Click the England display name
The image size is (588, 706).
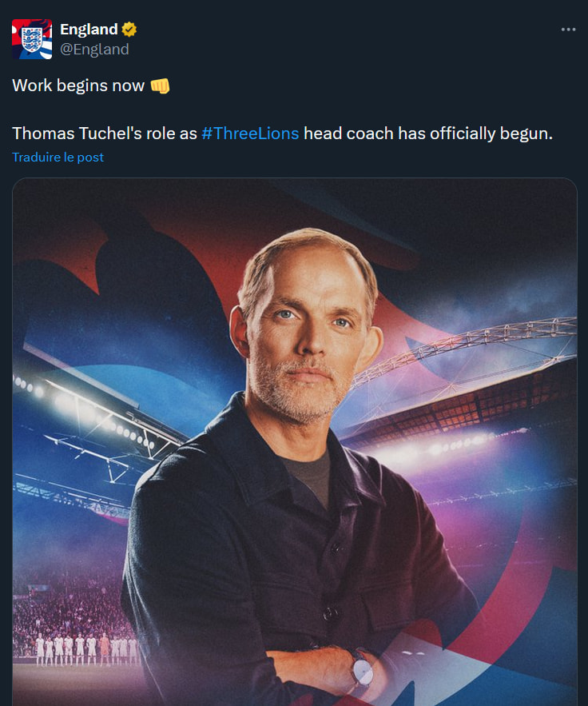pyautogui.click(x=89, y=30)
